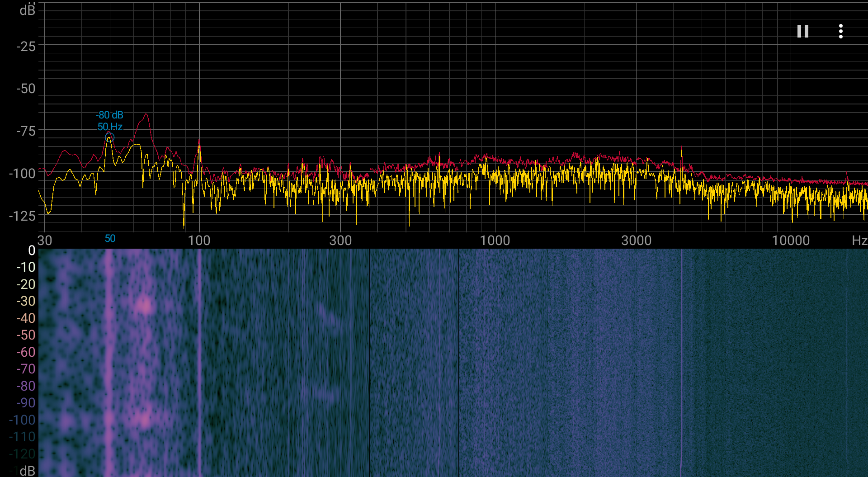Click the '-120' spectrogram scale label
Image resolution: width=868 pixels, height=477 pixels.
pos(22,453)
